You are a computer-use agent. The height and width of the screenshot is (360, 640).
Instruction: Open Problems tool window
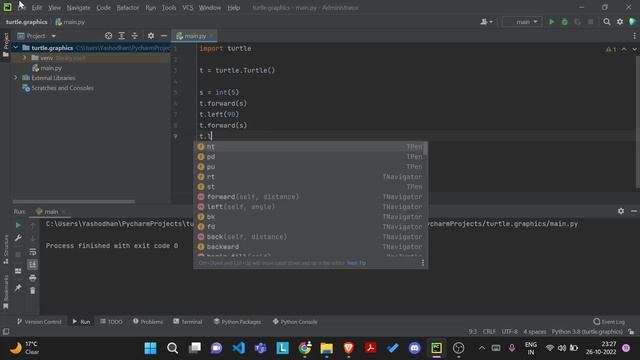coord(148,322)
